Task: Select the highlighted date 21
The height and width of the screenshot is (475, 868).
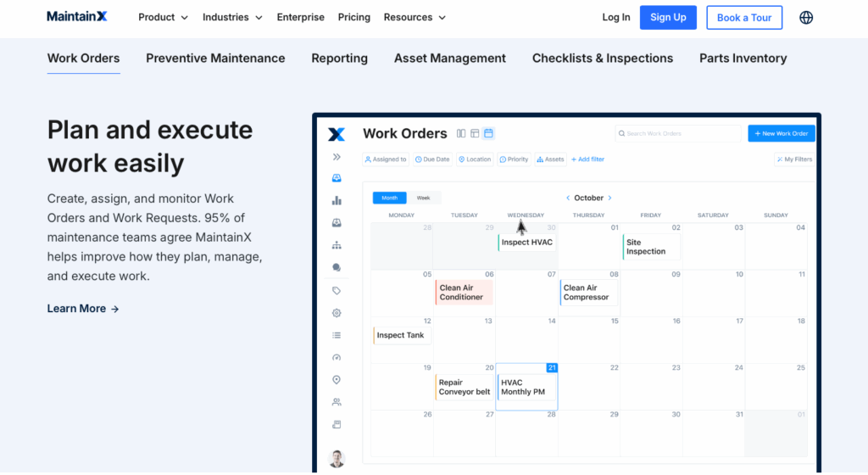Action: click(551, 367)
